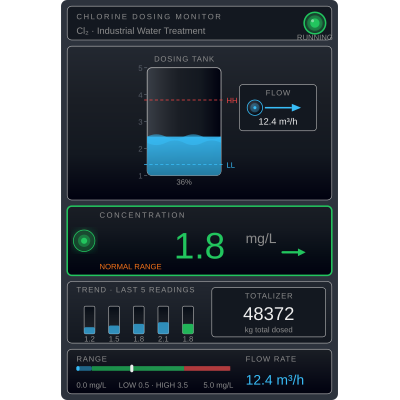Click the blue LL alarm level label
Viewport: 400px width, 400px height.
(x=230, y=165)
